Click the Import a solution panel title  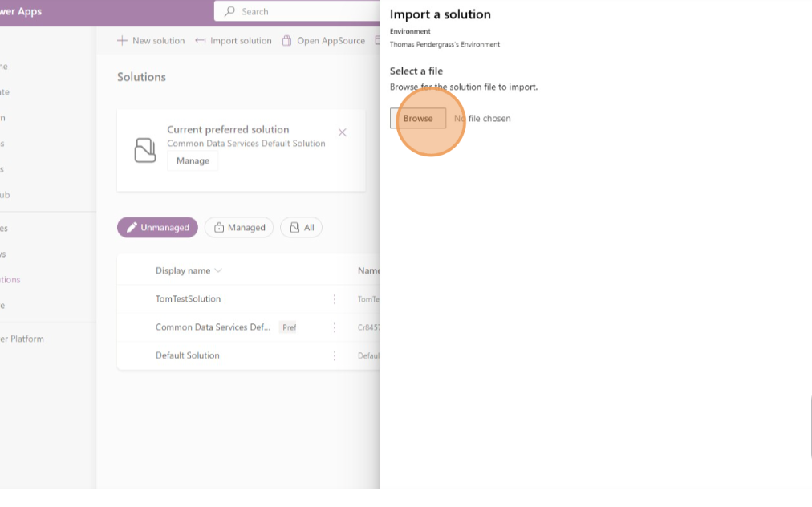click(441, 14)
